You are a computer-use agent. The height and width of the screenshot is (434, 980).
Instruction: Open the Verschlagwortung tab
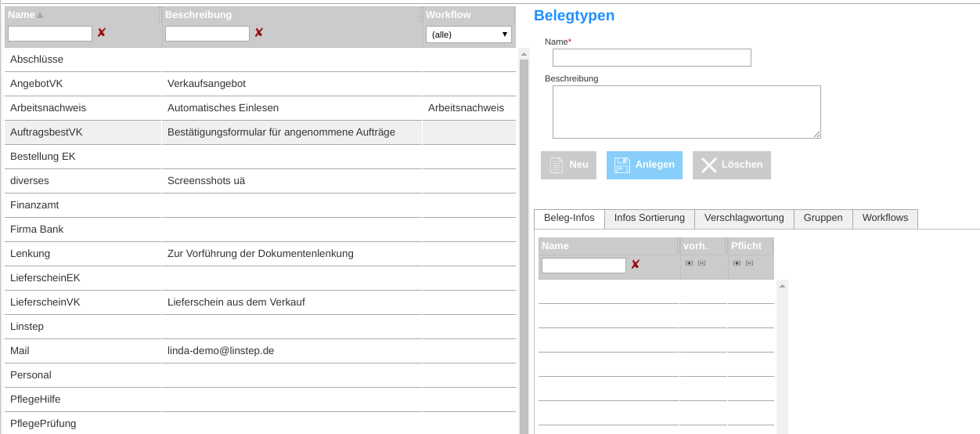click(x=744, y=219)
